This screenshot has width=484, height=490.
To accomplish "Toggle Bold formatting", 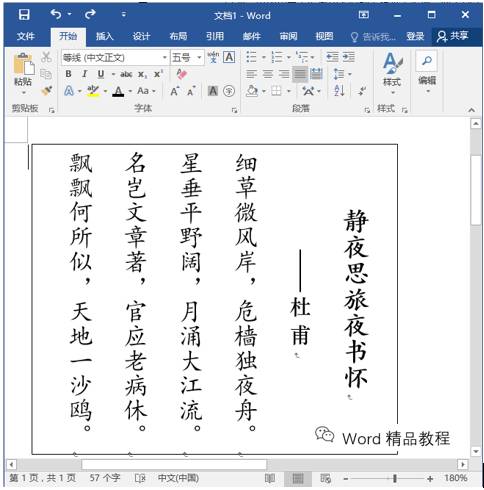I will [68, 74].
